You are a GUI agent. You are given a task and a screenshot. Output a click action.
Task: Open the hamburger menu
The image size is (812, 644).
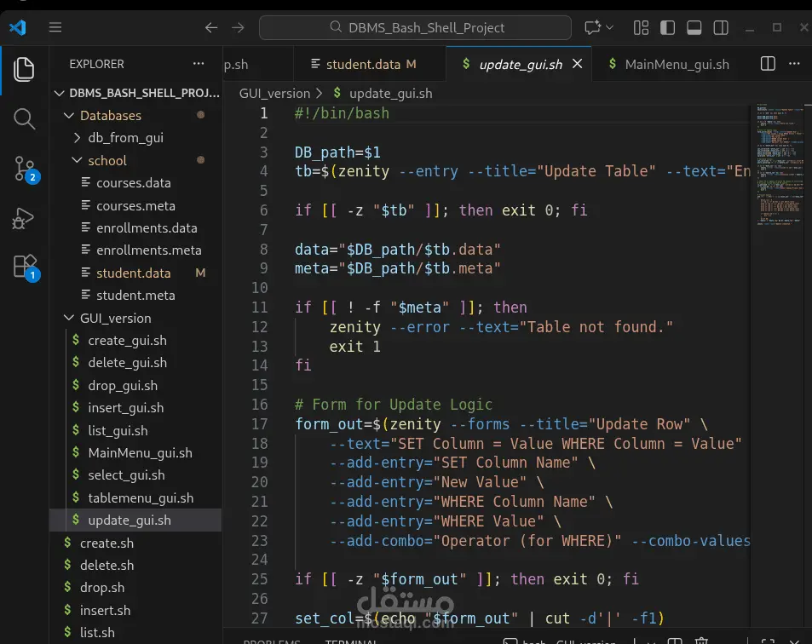tap(55, 27)
